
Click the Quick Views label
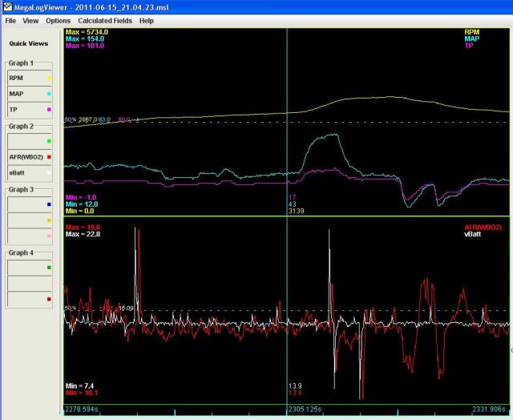click(x=28, y=43)
